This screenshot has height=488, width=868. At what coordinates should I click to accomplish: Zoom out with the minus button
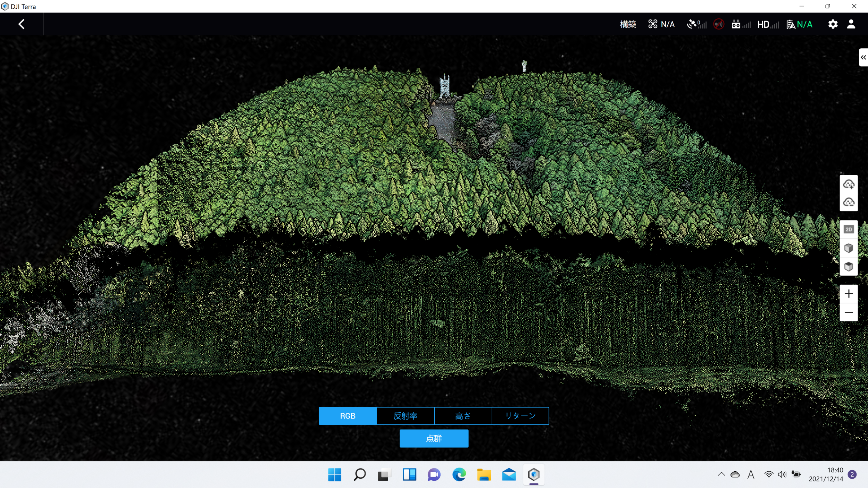(x=849, y=312)
